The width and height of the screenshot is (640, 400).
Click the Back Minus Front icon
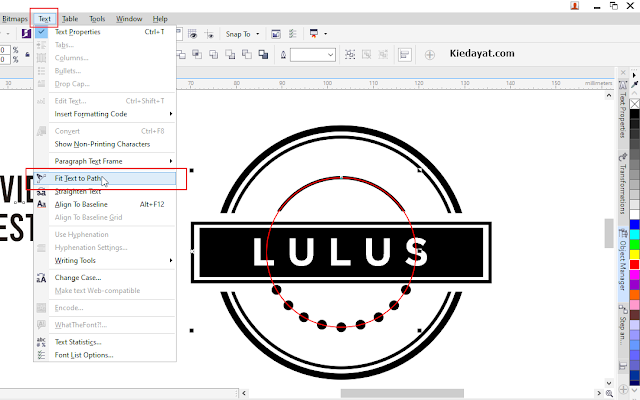(247, 54)
